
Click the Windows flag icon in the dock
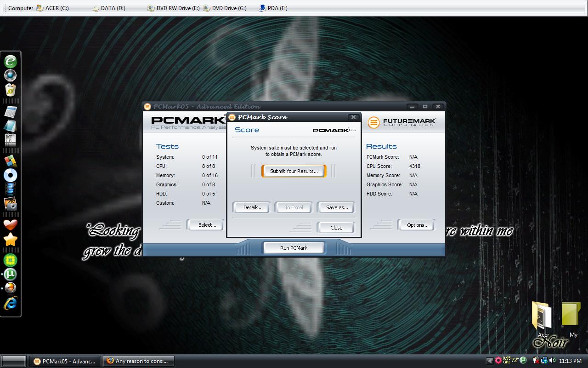click(x=10, y=161)
